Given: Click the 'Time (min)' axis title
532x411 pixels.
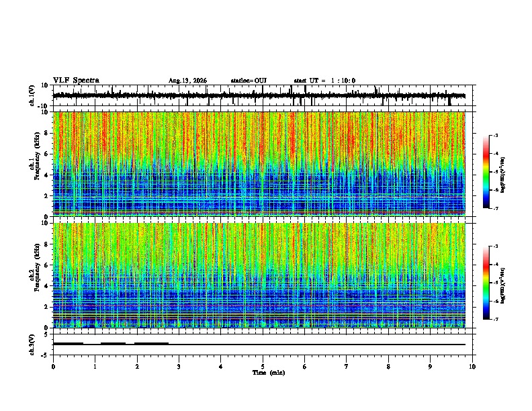Looking at the screenshot, I should pyautogui.click(x=269, y=373).
